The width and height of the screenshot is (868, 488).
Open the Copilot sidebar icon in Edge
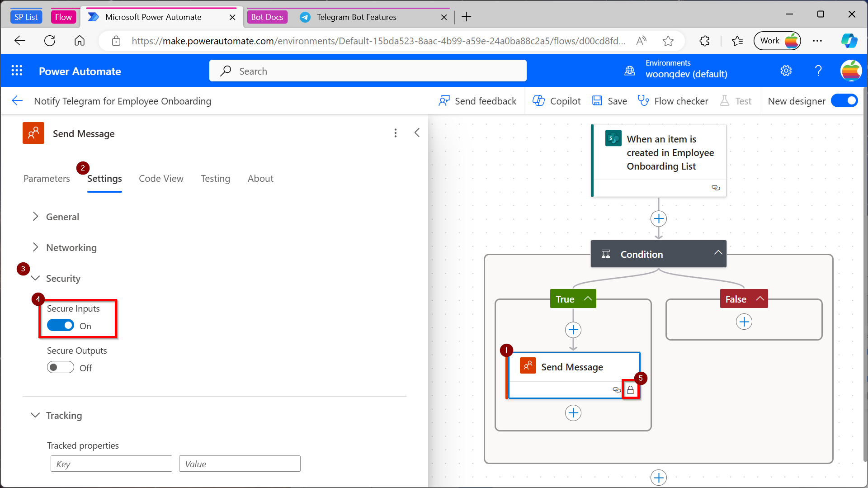click(849, 41)
